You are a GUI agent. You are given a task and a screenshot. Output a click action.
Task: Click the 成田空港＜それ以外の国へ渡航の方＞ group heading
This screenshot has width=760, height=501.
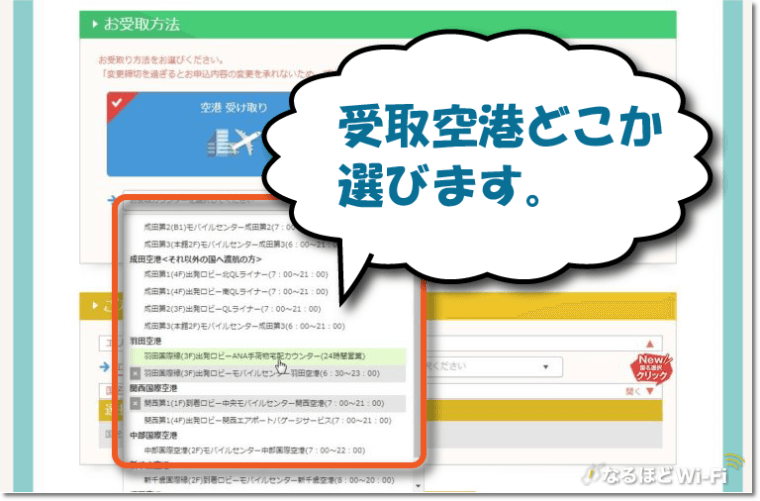click(x=195, y=260)
